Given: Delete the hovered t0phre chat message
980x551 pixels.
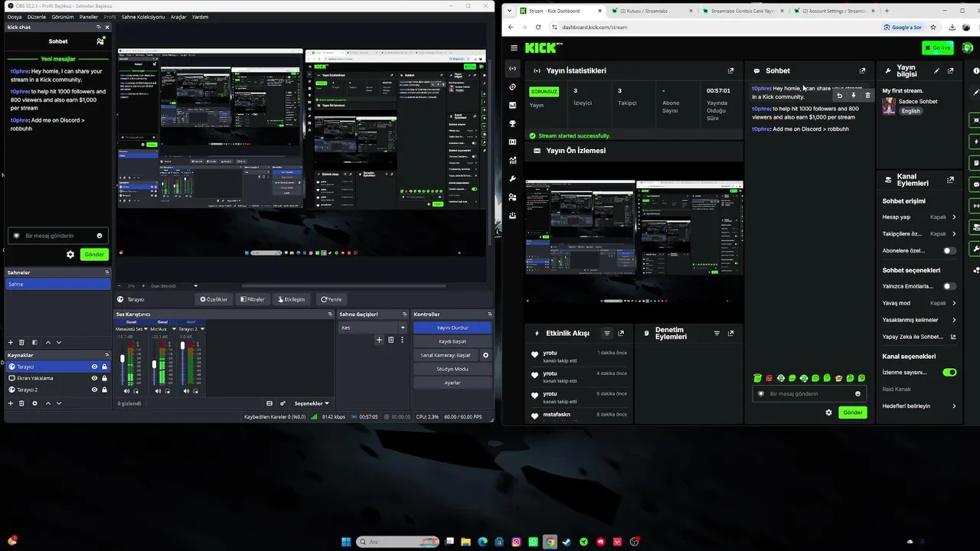Looking at the screenshot, I should pyautogui.click(x=867, y=96).
